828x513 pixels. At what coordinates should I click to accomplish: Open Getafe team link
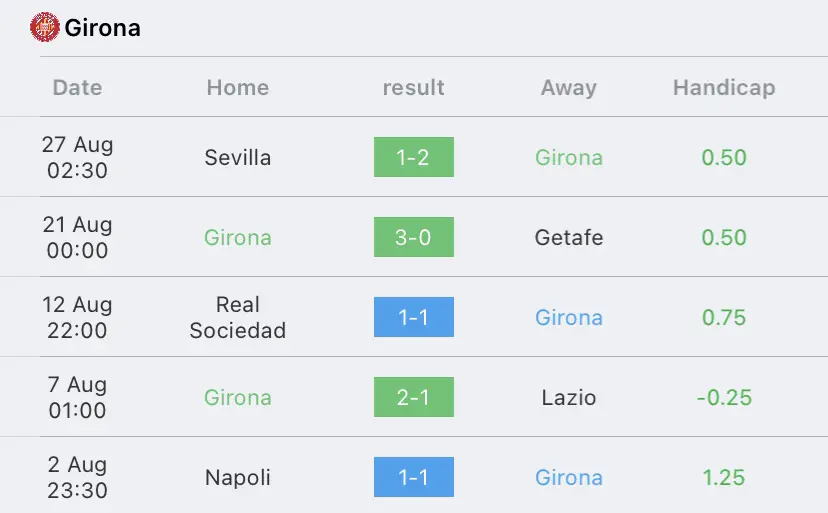569,237
